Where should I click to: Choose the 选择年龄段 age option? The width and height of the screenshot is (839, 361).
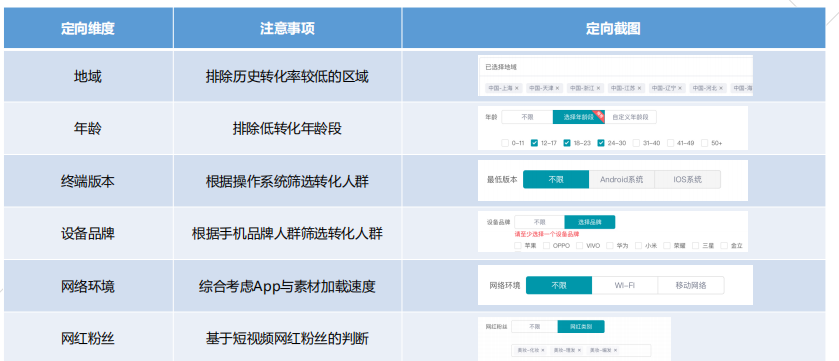coord(578,117)
